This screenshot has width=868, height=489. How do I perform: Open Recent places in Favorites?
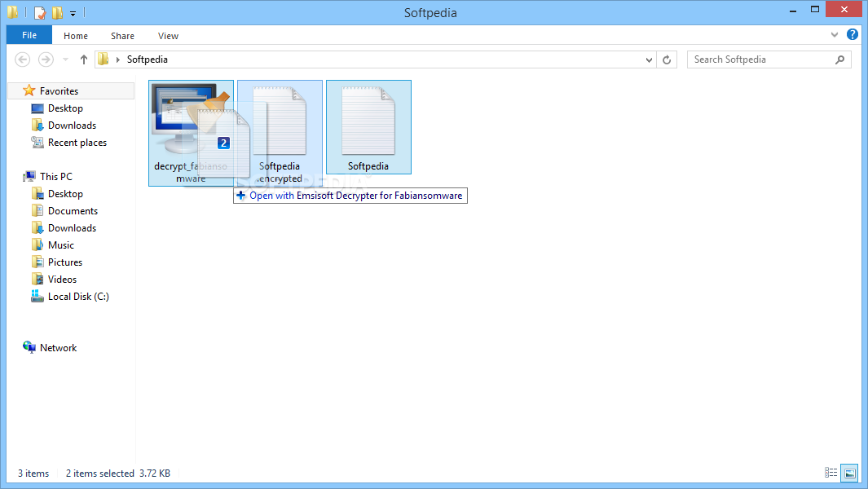(x=77, y=143)
